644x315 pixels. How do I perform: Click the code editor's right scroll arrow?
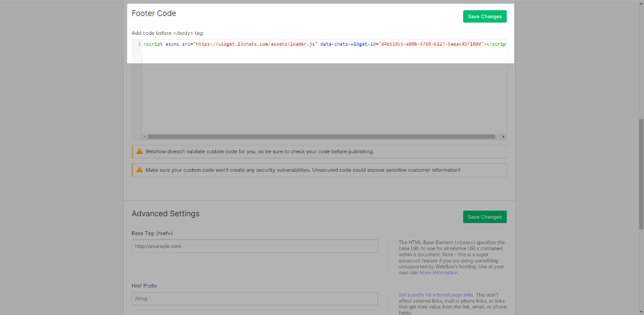tap(503, 137)
